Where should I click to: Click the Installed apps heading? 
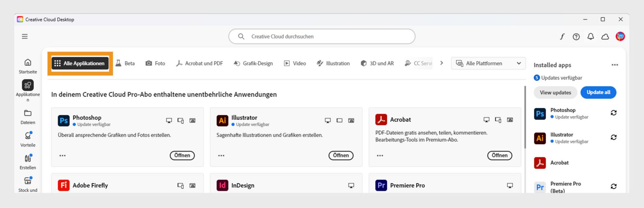tap(552, 65)
